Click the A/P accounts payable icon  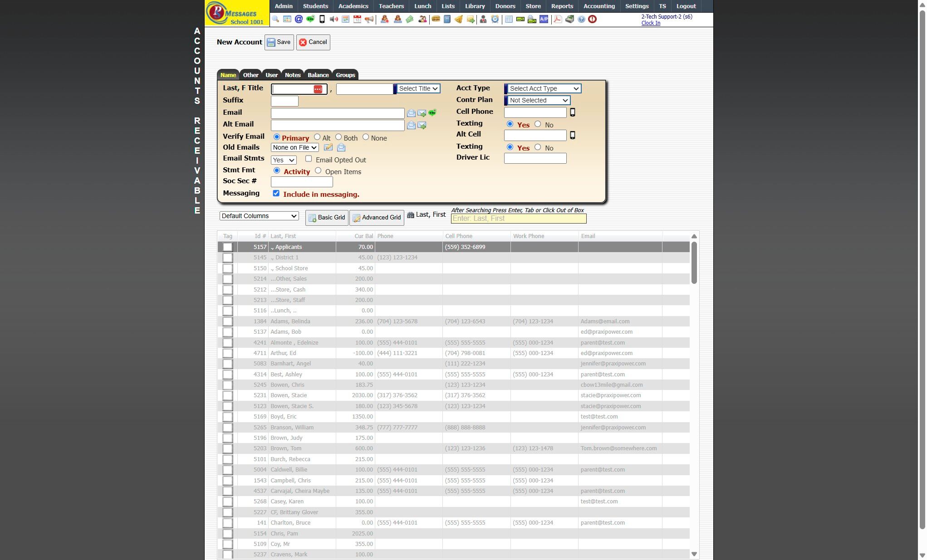click(x=544, y=19)
